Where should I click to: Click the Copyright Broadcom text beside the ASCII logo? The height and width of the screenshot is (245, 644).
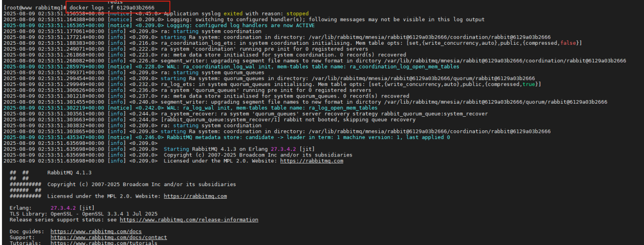click(x=141, y=184)
